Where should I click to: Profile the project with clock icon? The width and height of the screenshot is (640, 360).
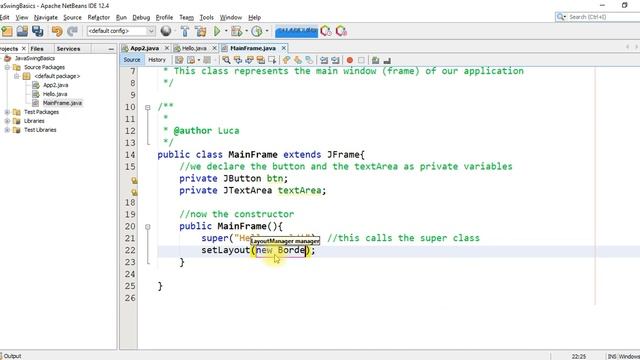[257, 31]
